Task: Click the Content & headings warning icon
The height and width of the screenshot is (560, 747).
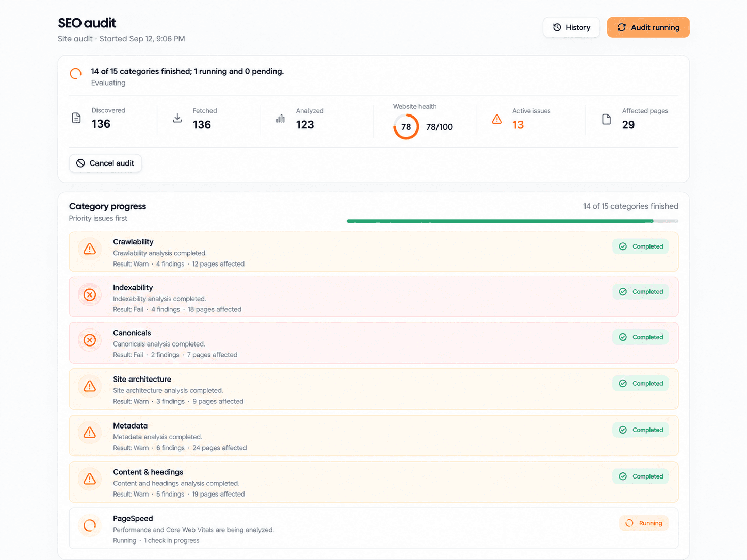Action: (x=90, y=479)
